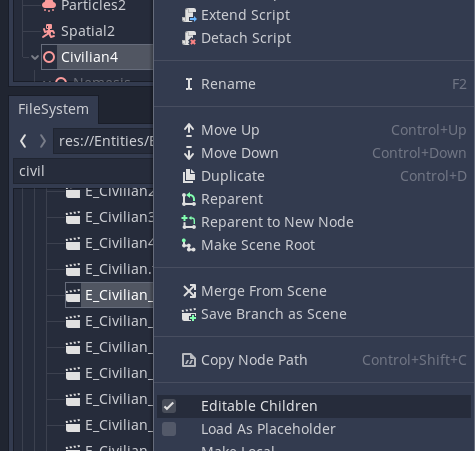The height and width of the screenshot is (451, 475).
Task: Click the Make Scene Root icon
Action: click(x=189, y=245)
